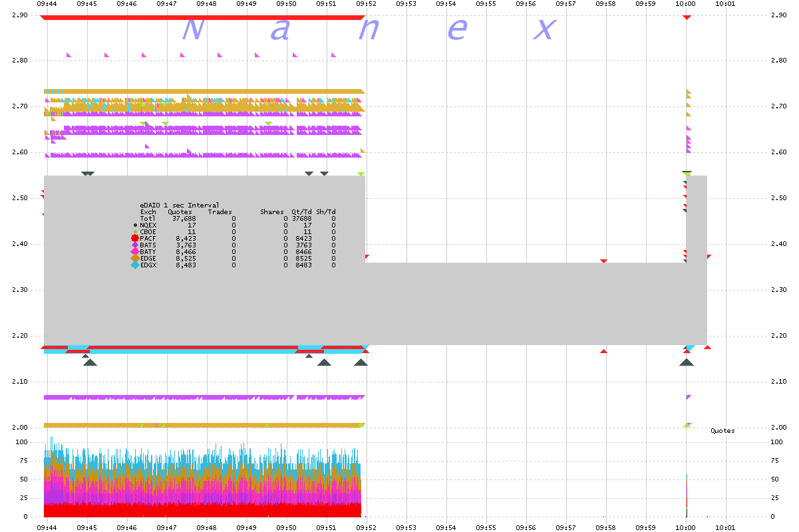Click the 'Shares' column header
The image size is (799, 532).
tap(272, 211)
